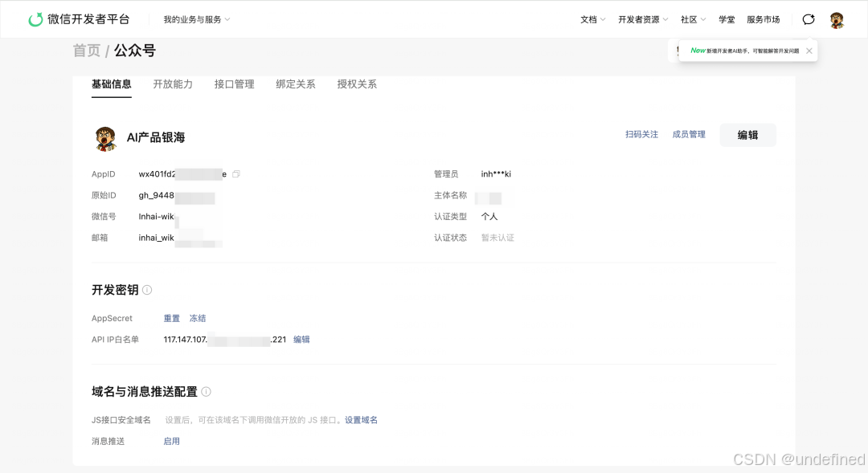Show info tooltip next to 开发密钥

[147, 290]
